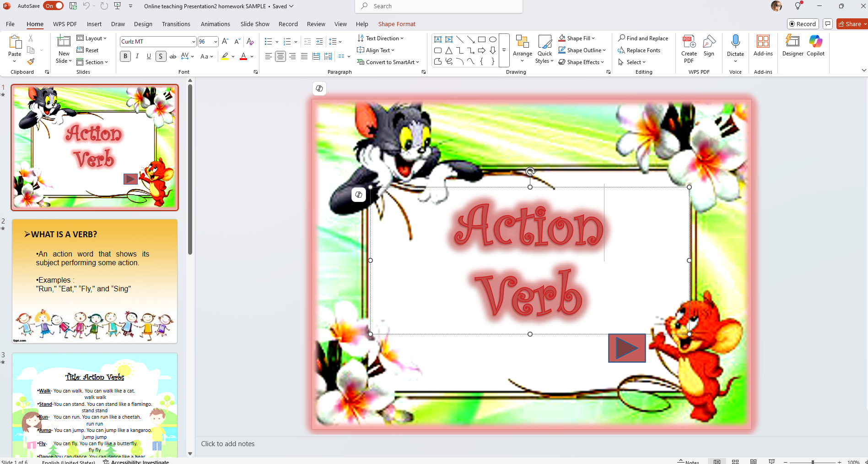
Task: Open the Designer pane
Action: tap(793, 46)
